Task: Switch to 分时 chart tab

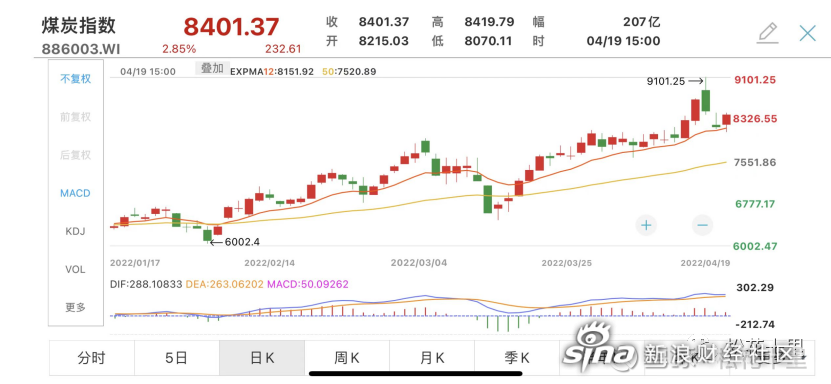Action: 92,358
